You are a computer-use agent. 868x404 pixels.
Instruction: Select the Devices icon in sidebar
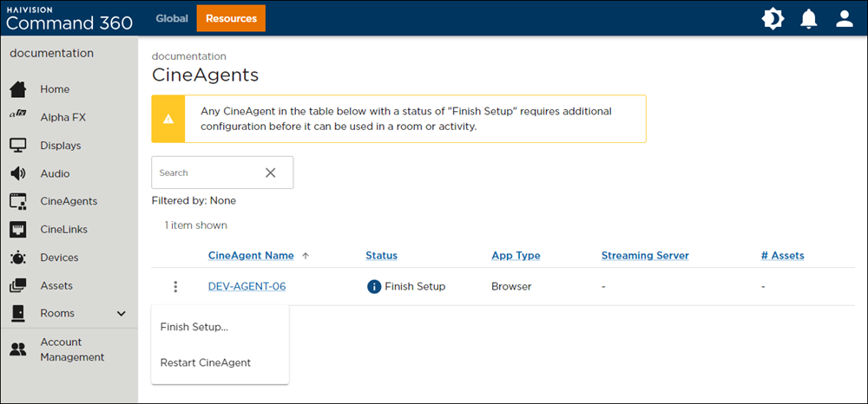tap(18, 257)
